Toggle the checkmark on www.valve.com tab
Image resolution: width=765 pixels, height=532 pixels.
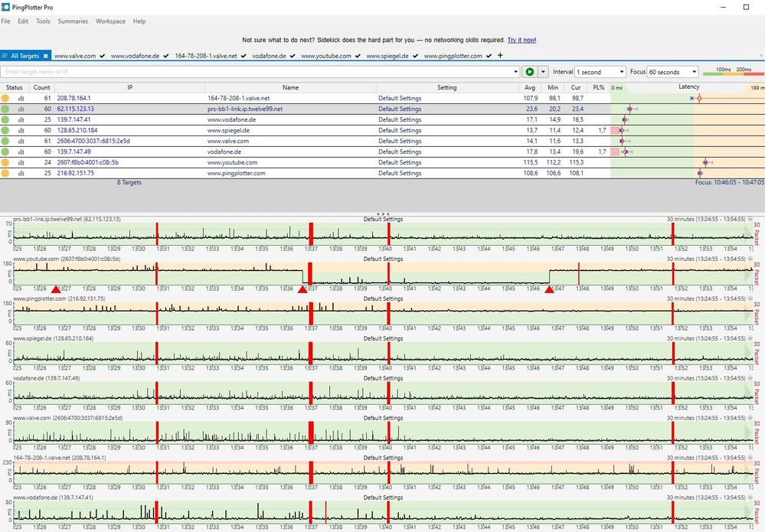[x=102, y=56]
